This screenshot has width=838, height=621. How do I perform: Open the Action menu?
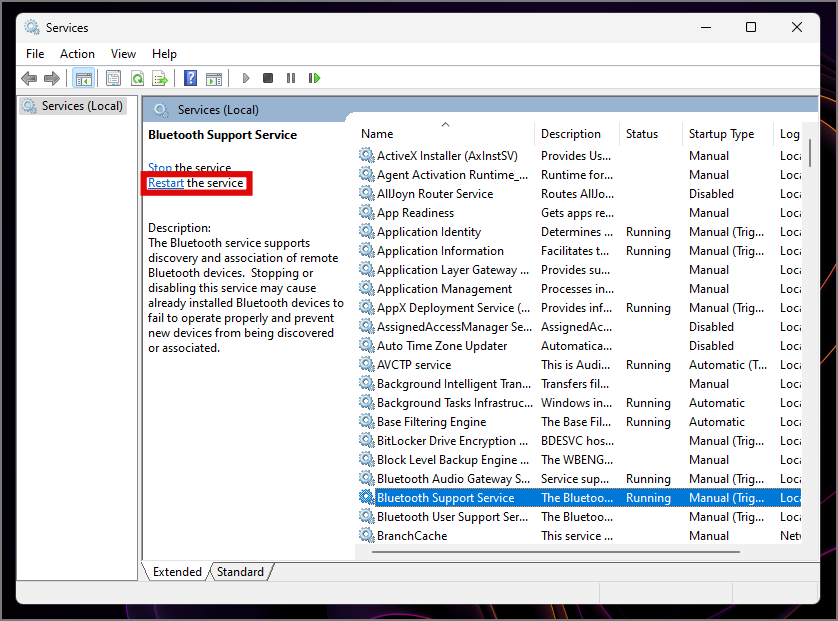77,54
